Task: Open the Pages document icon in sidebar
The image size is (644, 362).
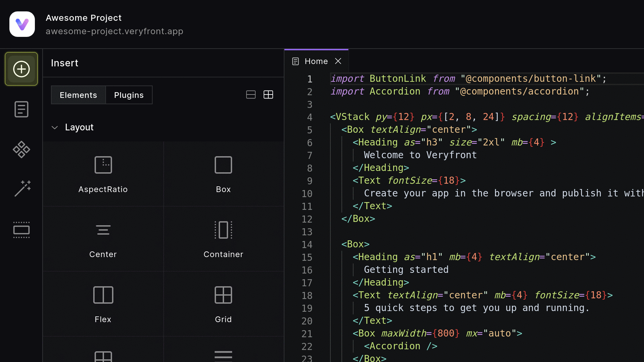Action: pyautogui.click(x=21, y=109)
